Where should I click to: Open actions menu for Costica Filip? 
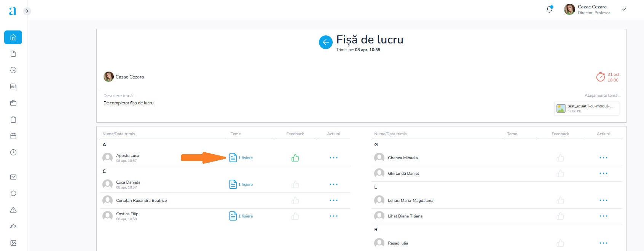click(333, 216)
